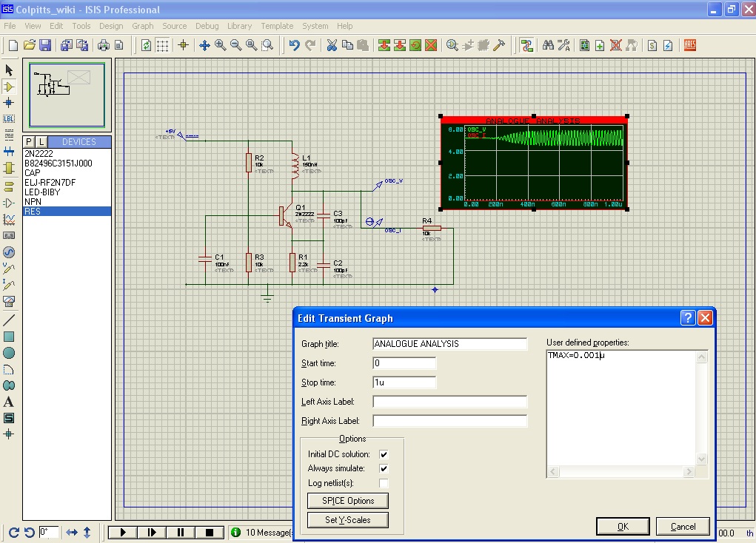
Task: Open the Graph menu
Action: coord(142,26)
